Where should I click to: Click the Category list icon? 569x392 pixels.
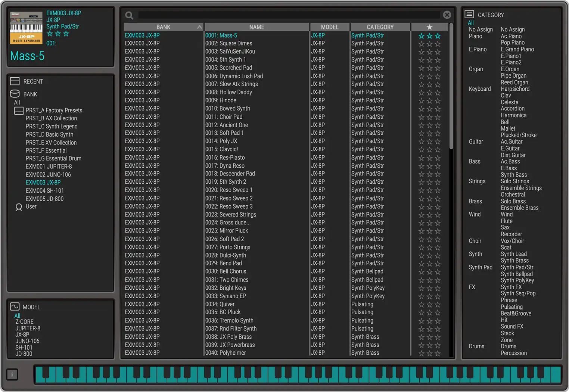pos(469,15)
